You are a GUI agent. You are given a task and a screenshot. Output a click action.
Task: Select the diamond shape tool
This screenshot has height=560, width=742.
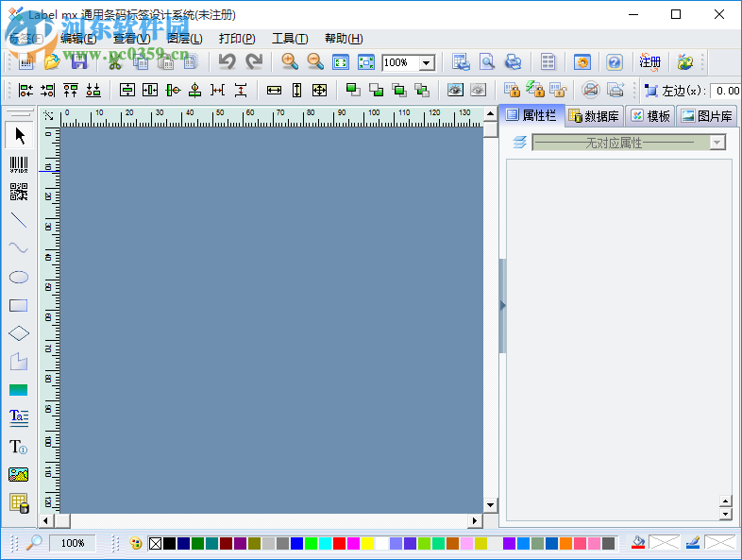coord(19,333)
